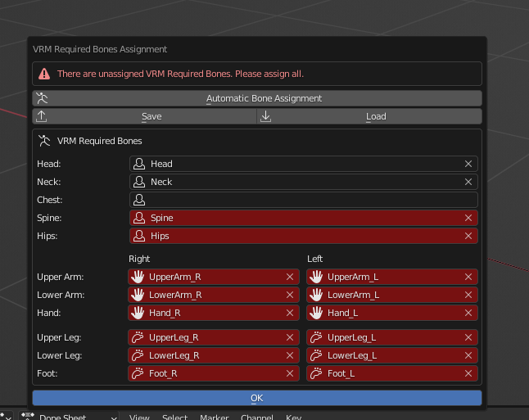
Task: Click the hand icon beside Hand_L
Action: [316, 313]
